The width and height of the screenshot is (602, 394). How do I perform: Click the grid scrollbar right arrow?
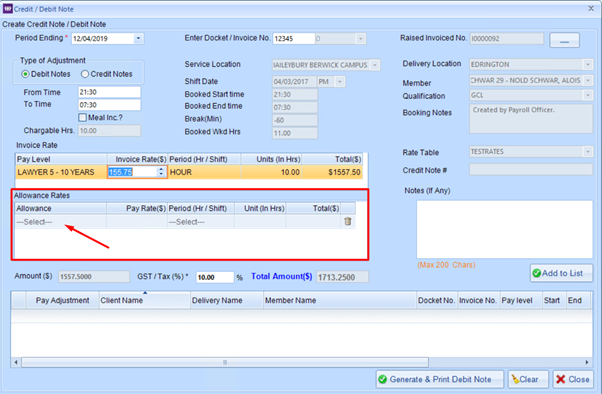587,362
